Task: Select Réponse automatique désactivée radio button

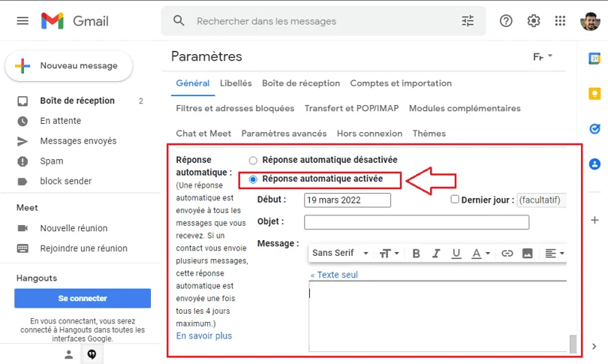Action: point(253,160)
